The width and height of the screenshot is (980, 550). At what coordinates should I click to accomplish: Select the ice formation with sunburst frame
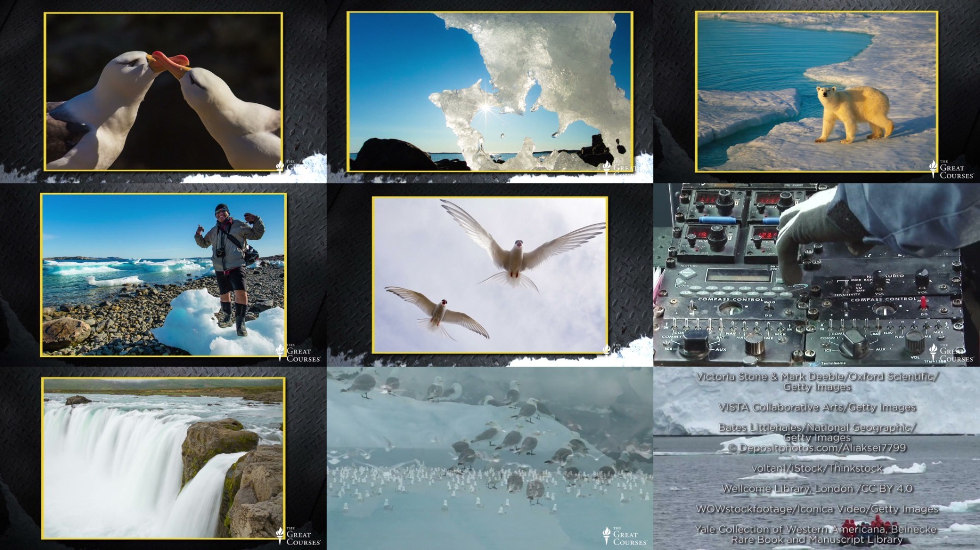[x=490, y=91]
